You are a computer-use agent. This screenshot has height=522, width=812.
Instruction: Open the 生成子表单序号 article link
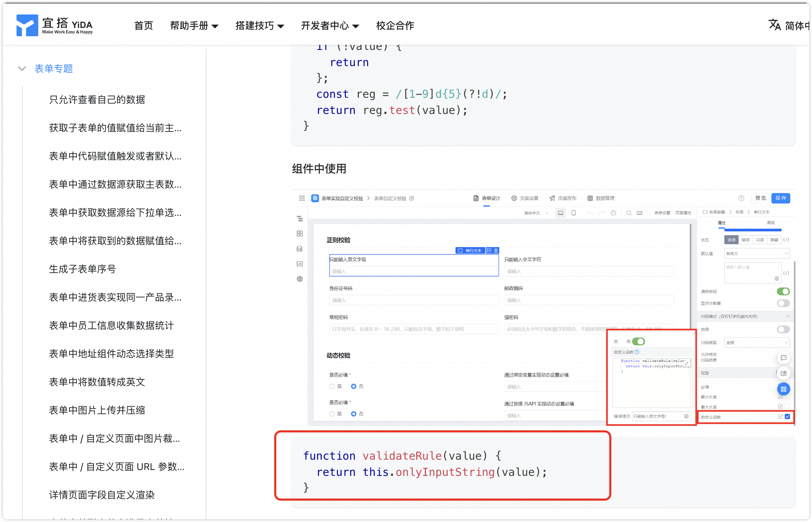[83, 269]
